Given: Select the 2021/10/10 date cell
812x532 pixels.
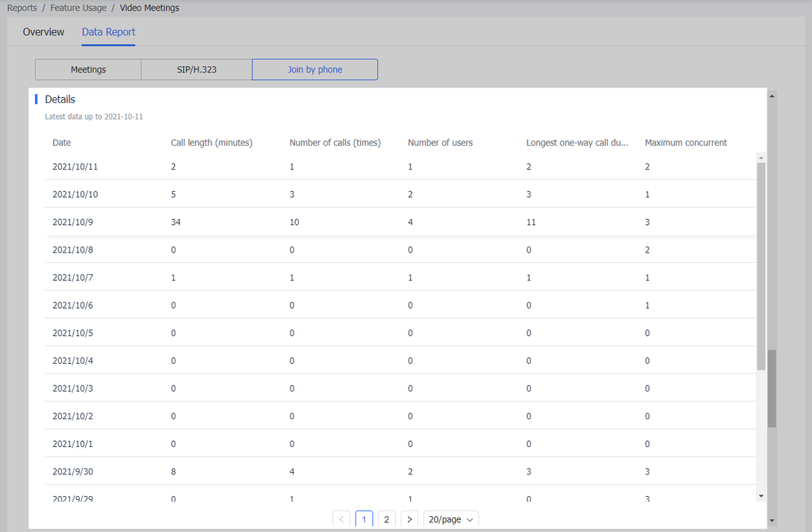Looking at the screenshot, I should pos(75,194).
